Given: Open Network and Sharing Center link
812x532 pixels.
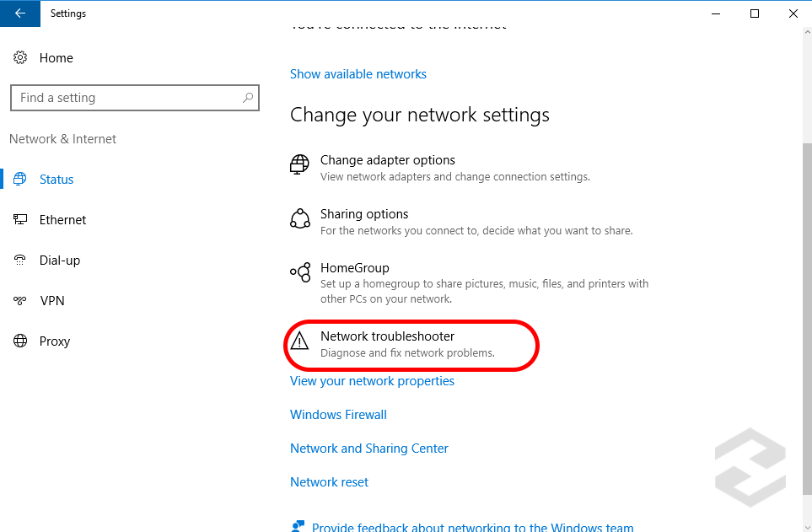Looking at the screenshot, I should click(x=369, y=449).
